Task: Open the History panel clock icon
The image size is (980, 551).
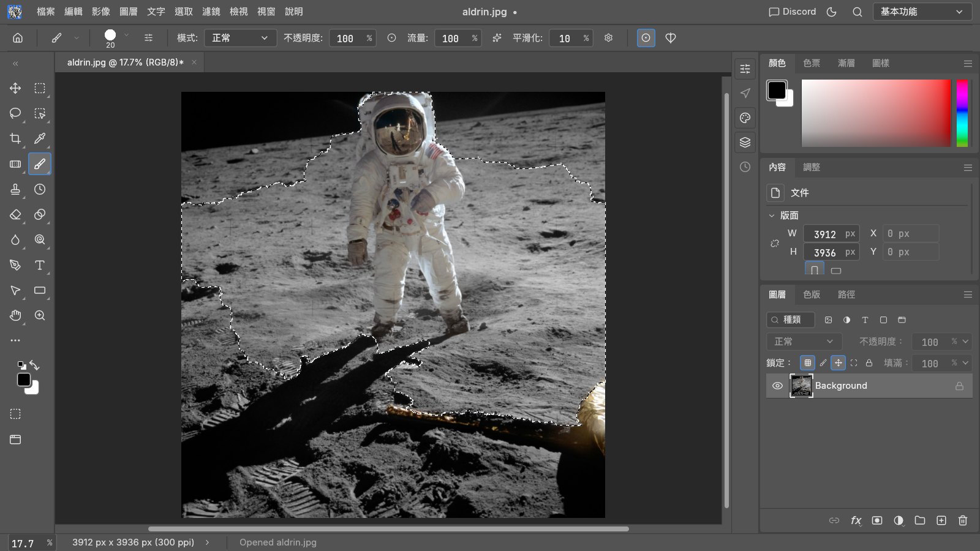Action: click(x=745, y=167)
